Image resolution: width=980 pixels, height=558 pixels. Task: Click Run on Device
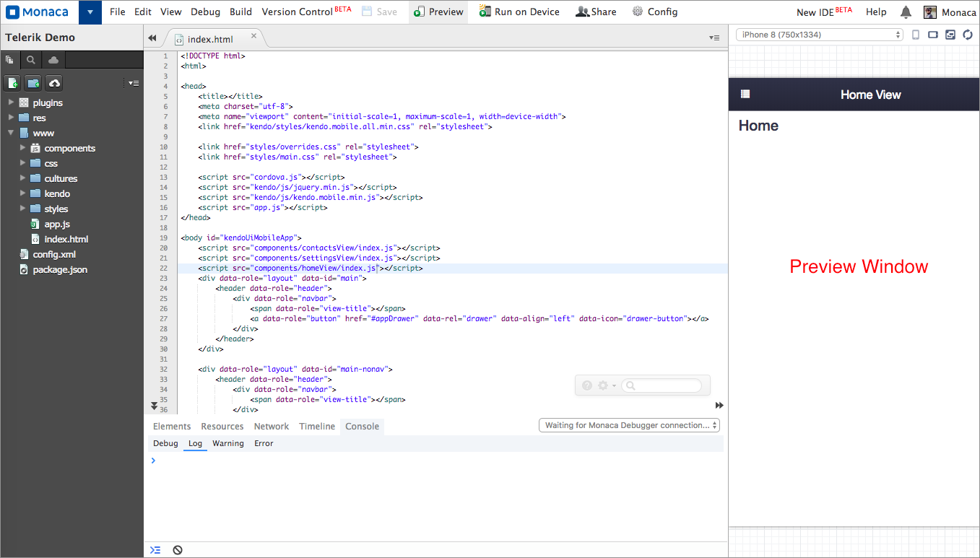519,12
